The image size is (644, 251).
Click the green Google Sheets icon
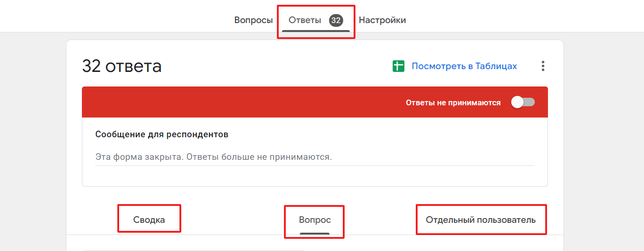pos(399,66)
